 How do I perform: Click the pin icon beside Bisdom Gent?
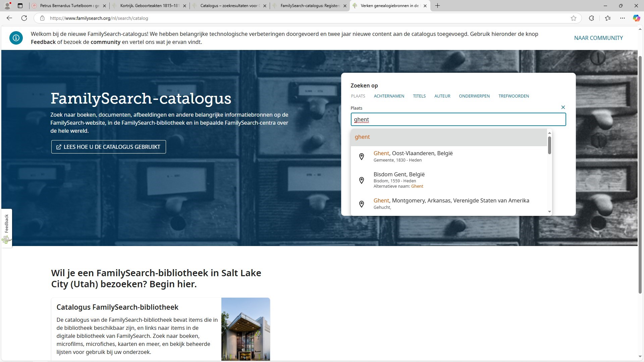click(x=362, y=180)
